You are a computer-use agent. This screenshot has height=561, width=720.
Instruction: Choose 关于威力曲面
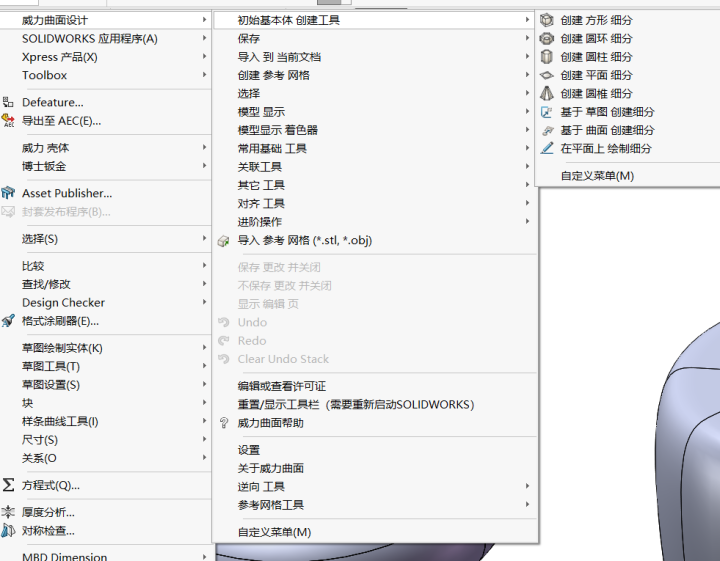click(x=375, y=468)
